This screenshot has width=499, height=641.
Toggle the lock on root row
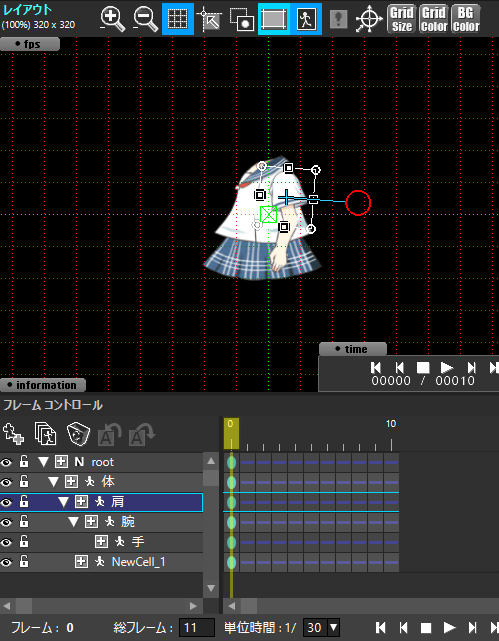point(24,462)
